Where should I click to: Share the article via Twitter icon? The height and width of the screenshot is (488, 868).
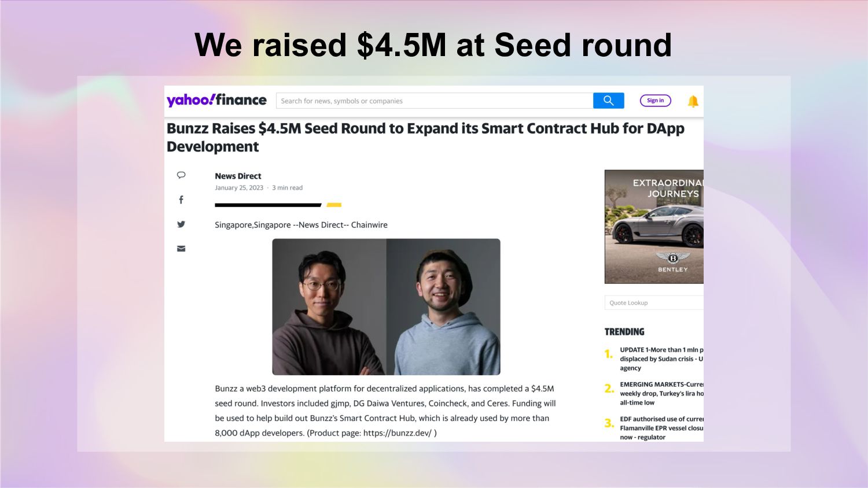181,224
